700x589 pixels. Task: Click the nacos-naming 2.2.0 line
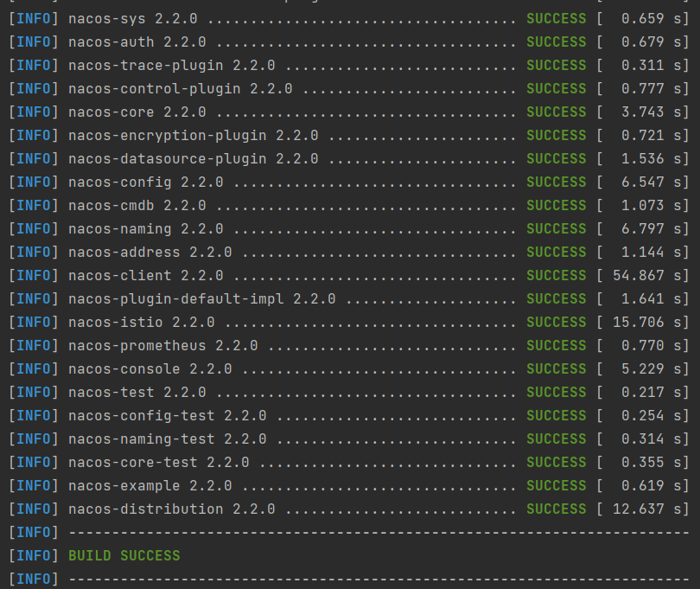click(x=348, y=229)
